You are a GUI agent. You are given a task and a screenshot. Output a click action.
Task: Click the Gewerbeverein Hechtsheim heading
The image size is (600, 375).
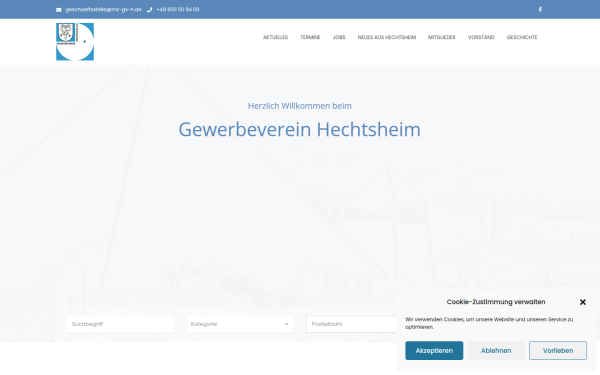tap(300, 129)
